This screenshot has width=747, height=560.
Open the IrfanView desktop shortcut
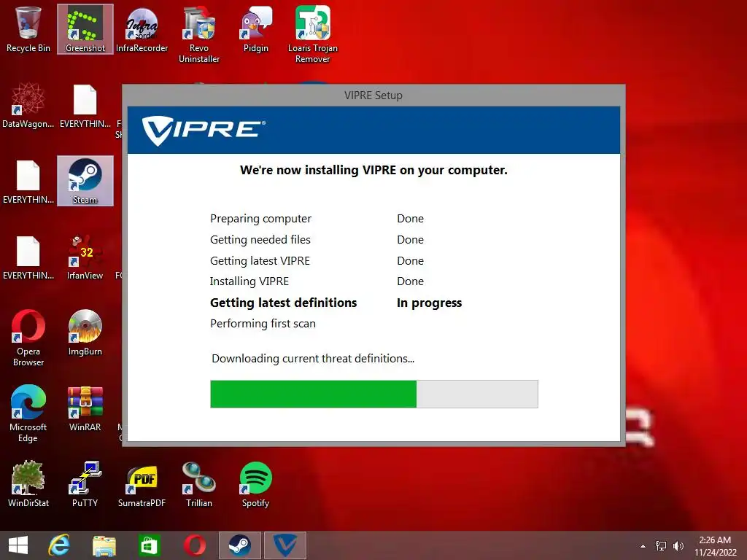(x=85, y=257)
